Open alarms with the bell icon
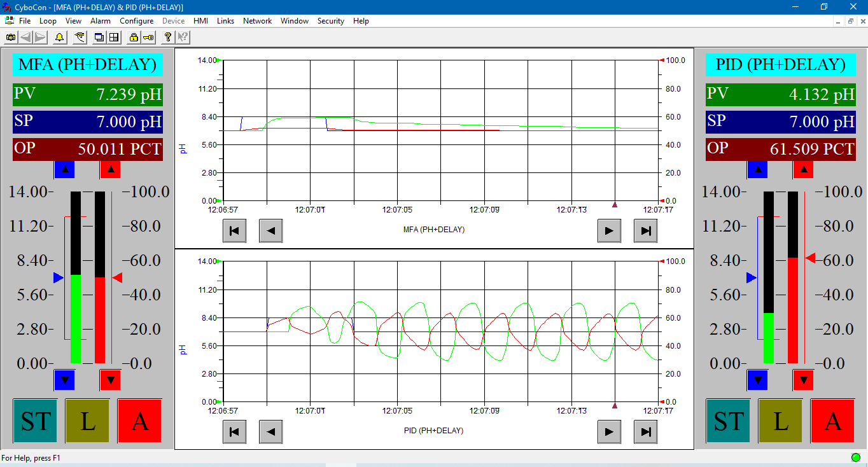Viewport: 868px width, 467px height. (x=59, y=38)
